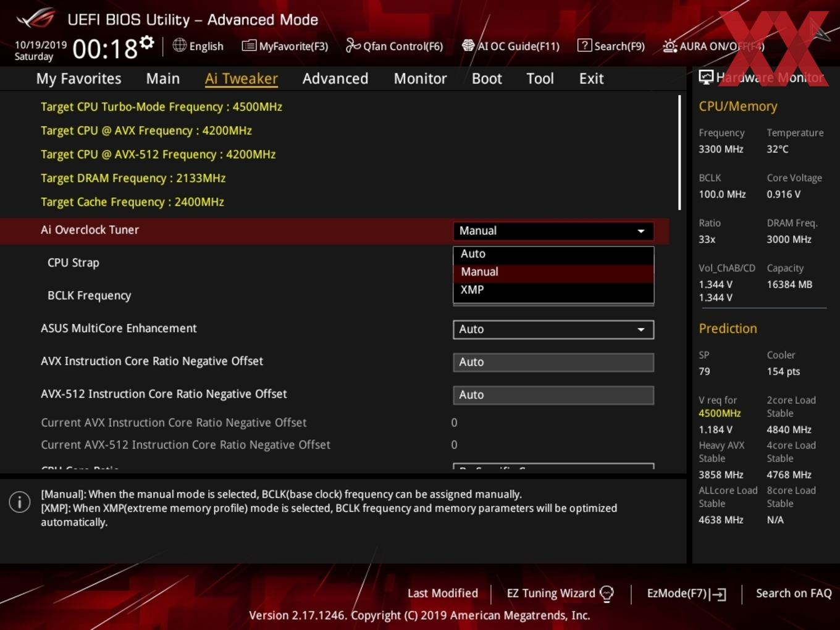Click the info icon in the help panel
This screenshot has width=840, height=630.
[20, 502]
